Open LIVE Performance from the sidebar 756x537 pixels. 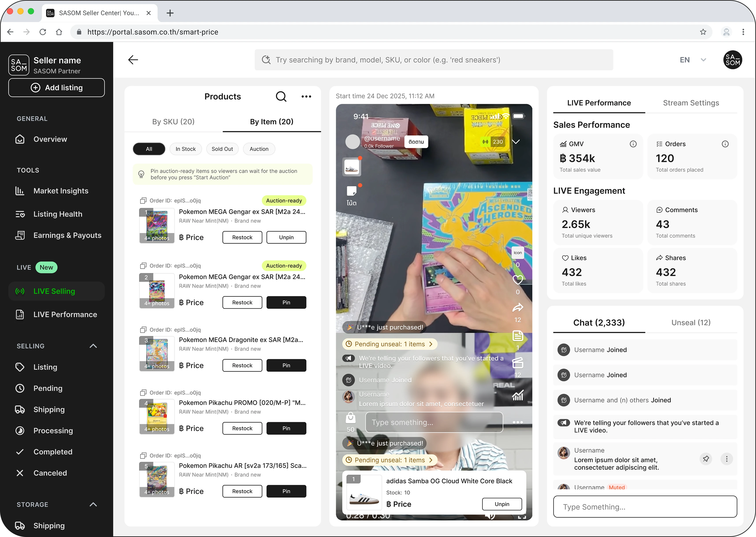[56, 314]
